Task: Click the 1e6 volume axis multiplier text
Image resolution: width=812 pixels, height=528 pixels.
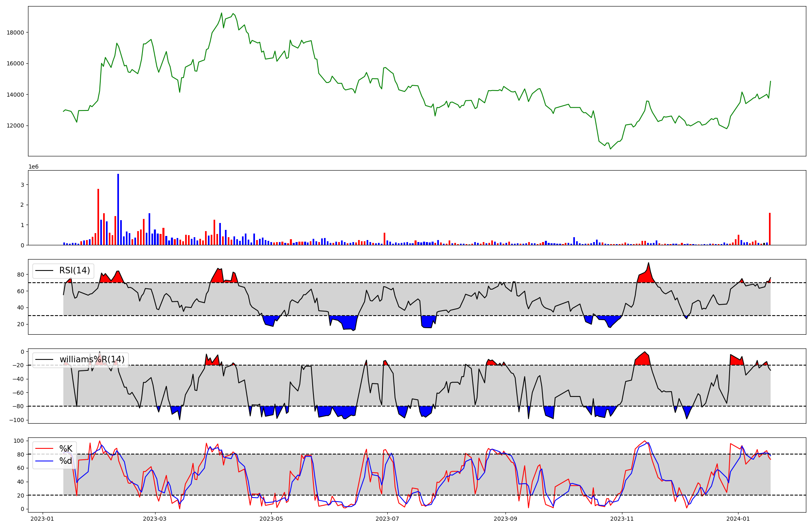Action: [x=33, y=167]
